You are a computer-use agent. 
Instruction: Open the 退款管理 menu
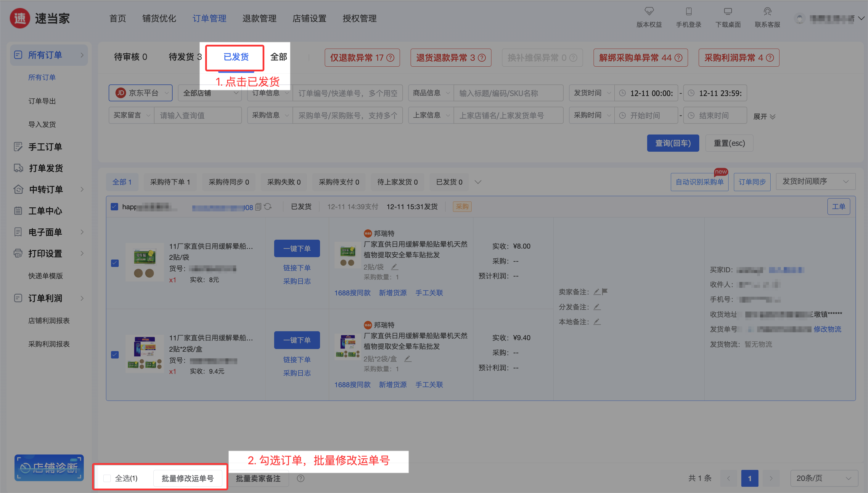tap(259, 18)
